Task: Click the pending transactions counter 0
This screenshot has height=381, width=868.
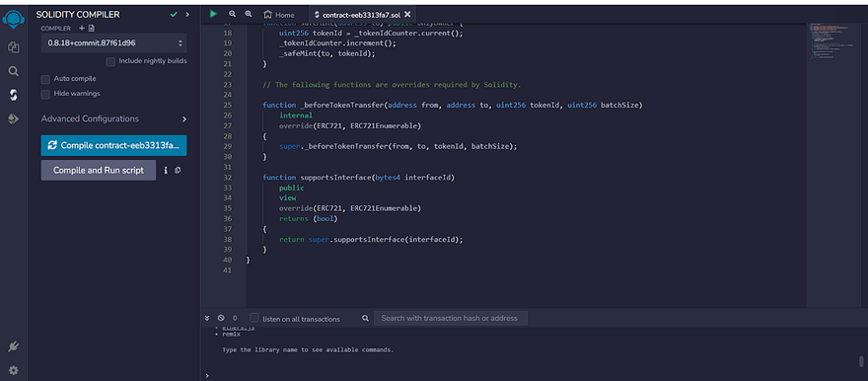Action: click(235, 318)
